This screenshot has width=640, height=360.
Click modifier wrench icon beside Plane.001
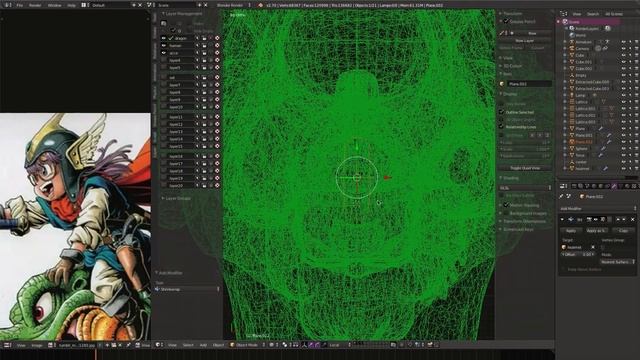609,135
